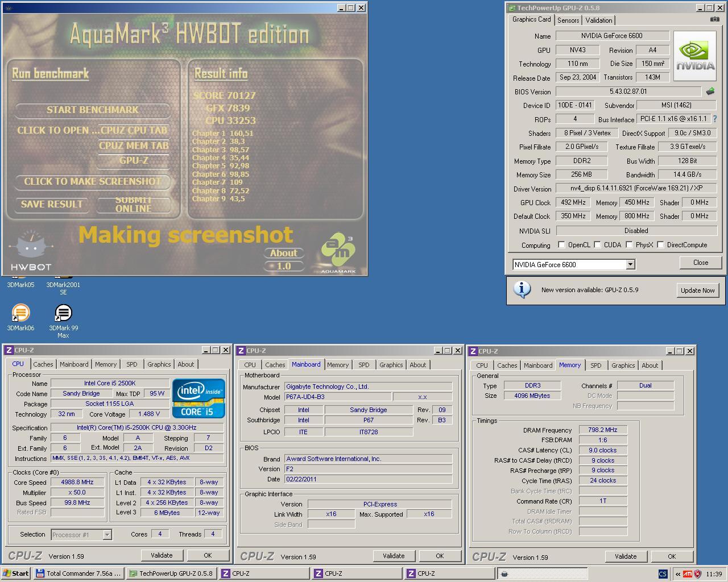Click the BIOS date 02/22/2011 field
This screenshot has height=582, width=728.
click(369, 479)
